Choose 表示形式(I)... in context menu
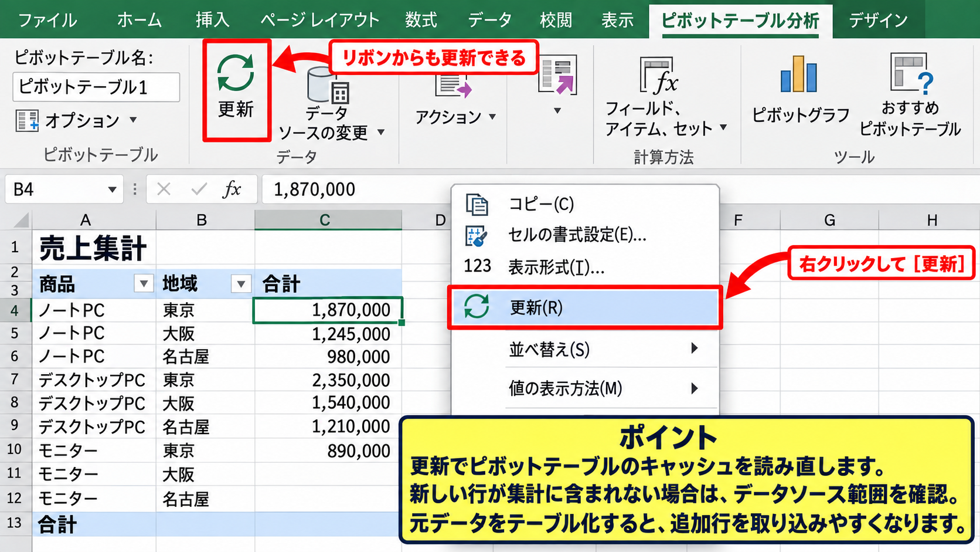This screenshot has width=980, height=552. [557, 267]
